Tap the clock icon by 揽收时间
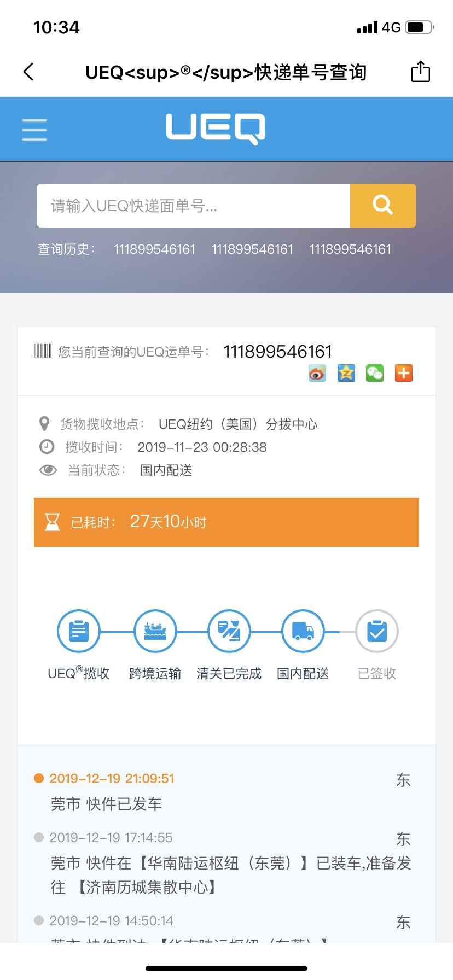Screen dimensions: 453x980 (47, 447)
